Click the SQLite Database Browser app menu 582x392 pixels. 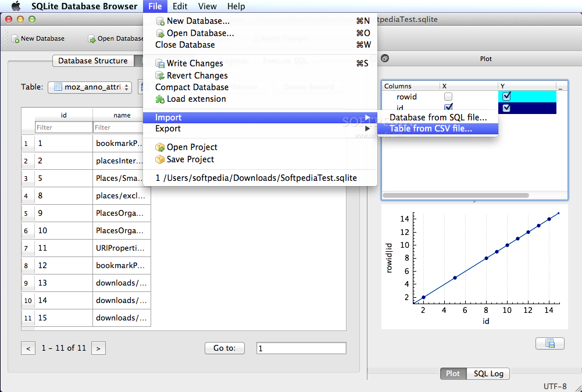pos(84,6)
